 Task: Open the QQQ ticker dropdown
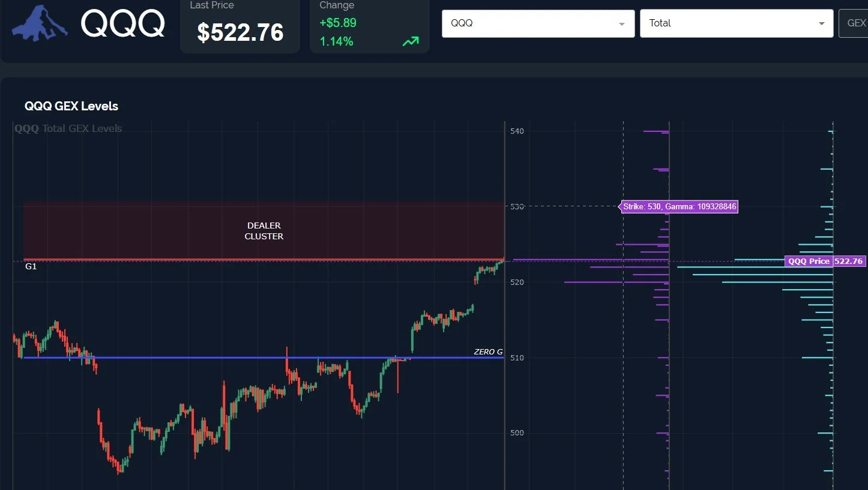(x=538, y=23)
